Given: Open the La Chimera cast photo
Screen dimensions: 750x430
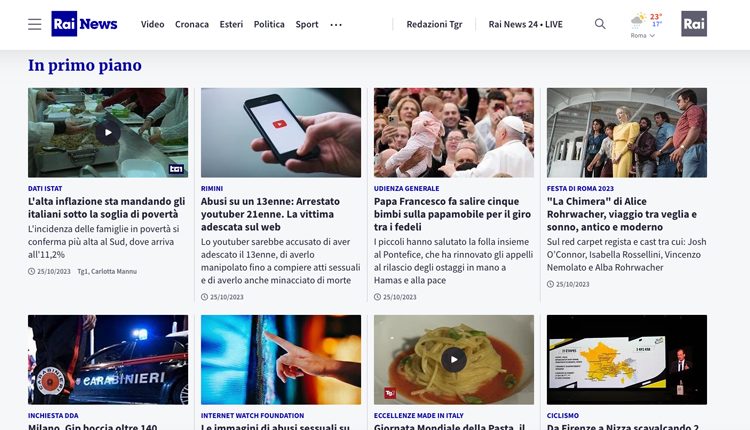Looking at the screenshot, I should coord(627,132).
